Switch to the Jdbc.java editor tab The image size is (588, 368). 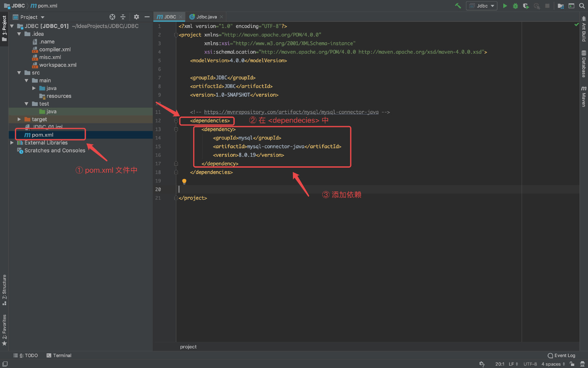pyautogui.click(x=206, y=17)
